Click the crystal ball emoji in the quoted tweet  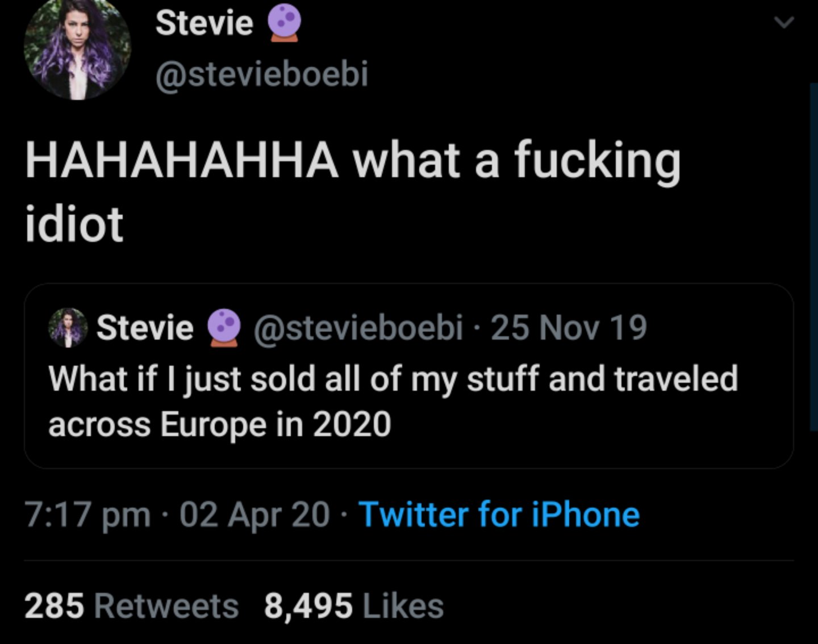tap(223, 329)
